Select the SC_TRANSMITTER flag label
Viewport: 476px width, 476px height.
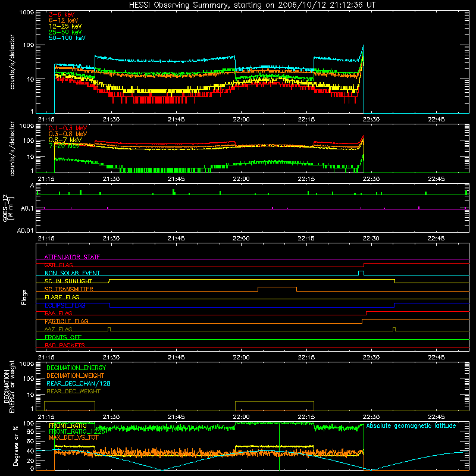coord(69,289)
